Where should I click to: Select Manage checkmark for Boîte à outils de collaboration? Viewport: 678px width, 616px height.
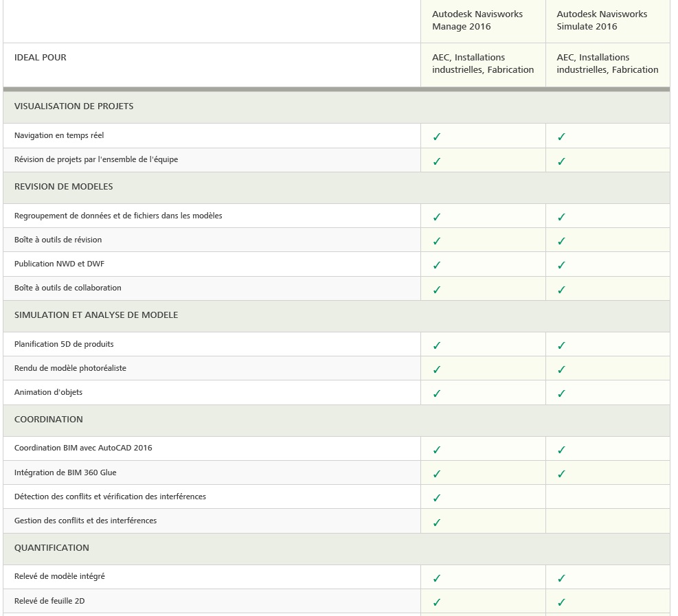tap(437, 290)
